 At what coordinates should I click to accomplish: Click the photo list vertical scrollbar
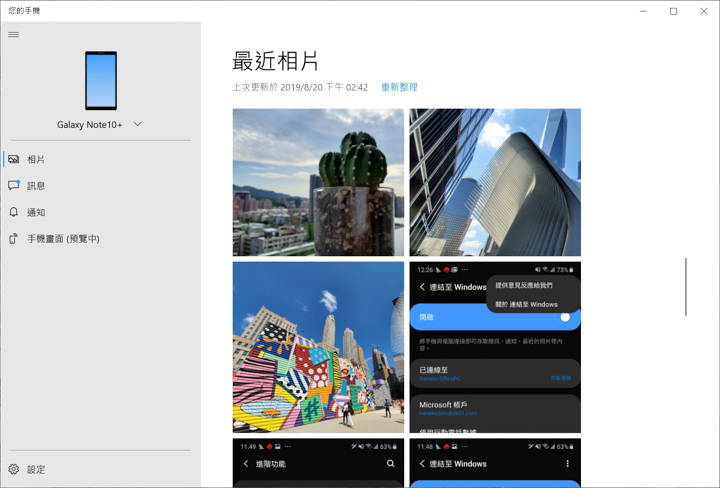tap(686, 287)
